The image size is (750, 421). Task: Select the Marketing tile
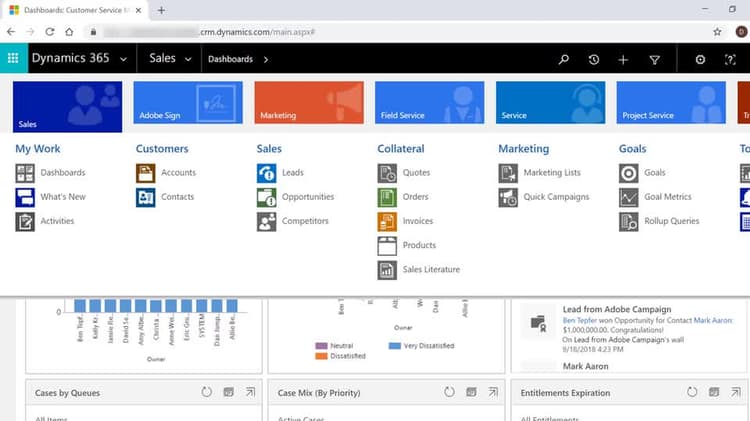[x=309, y=102]
